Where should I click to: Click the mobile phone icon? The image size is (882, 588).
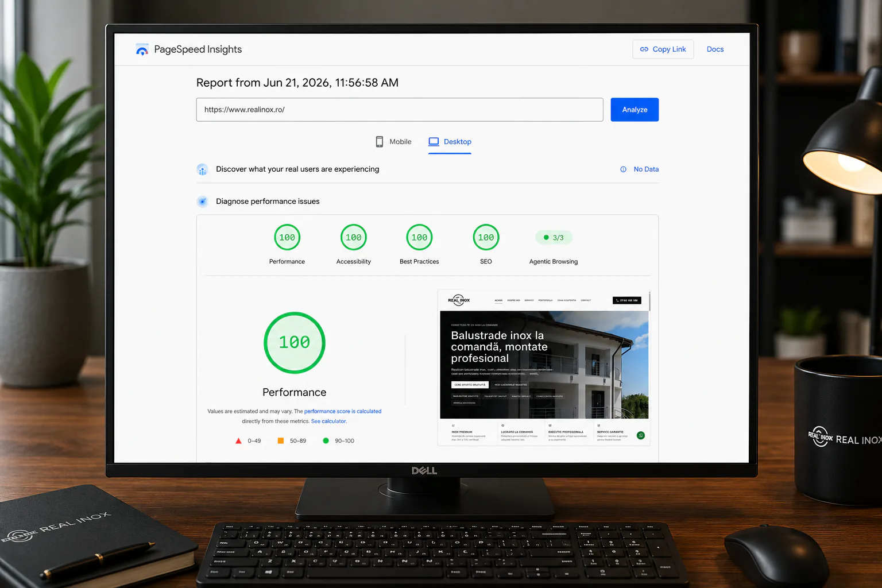point(380,142)
